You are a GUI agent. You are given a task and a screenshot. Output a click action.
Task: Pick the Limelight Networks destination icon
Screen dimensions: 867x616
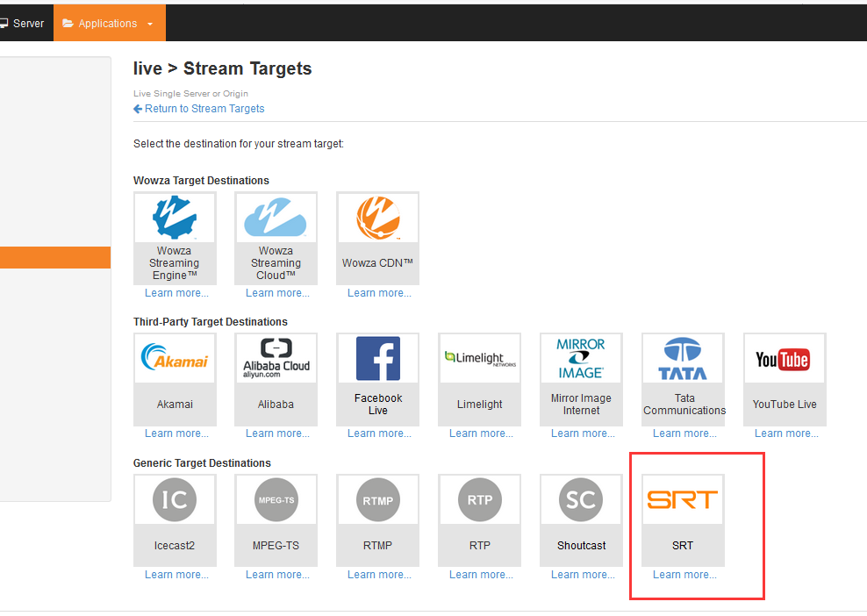tap(479, 358)
